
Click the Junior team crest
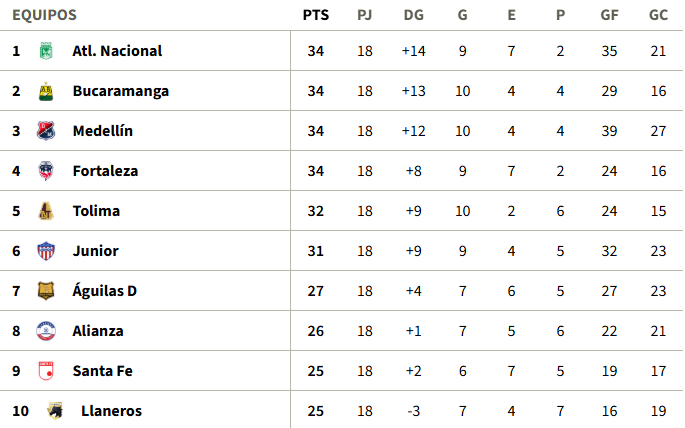(45, 251)
